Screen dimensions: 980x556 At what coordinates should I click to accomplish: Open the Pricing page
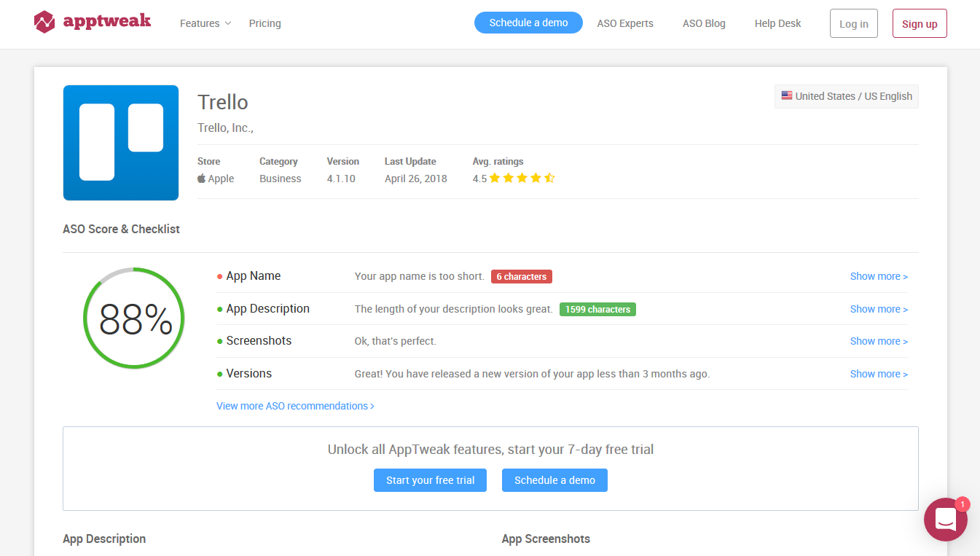tap(264, 23)
